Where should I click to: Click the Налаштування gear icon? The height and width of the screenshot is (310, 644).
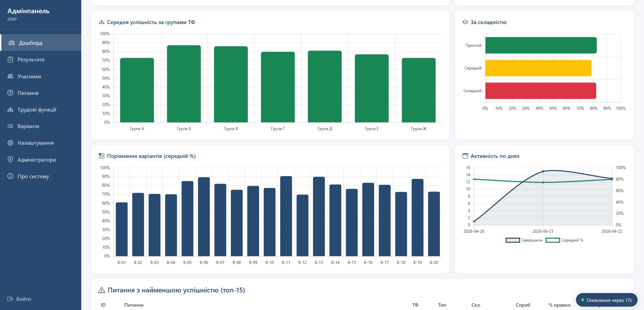point(10,143)
